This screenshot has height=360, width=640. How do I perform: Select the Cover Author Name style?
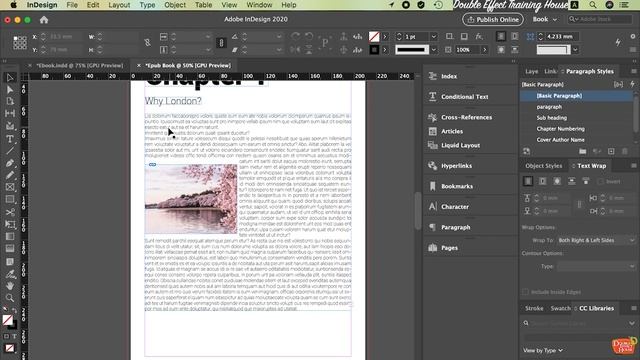coord(560,140)
